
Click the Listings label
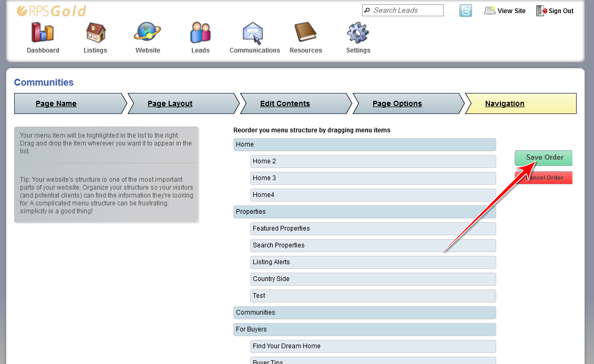(96, 50)
